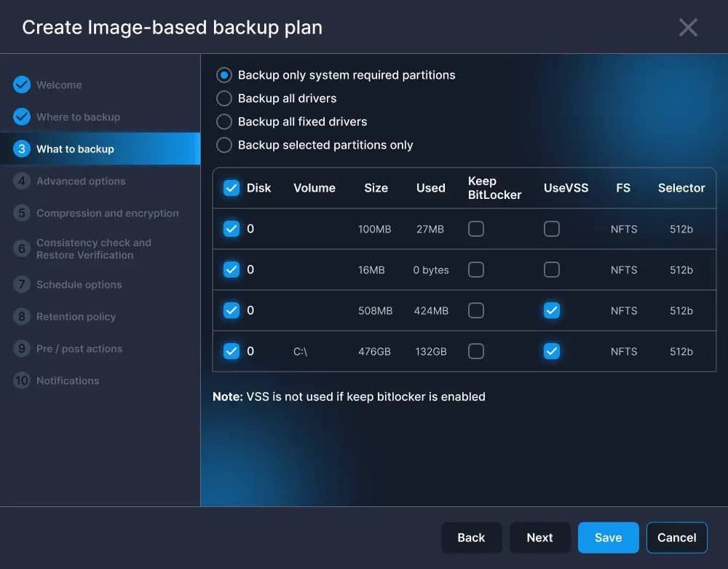The image size is (728, 569).
Task: Choose Backup selected partitions only
Action: (223, 145)
